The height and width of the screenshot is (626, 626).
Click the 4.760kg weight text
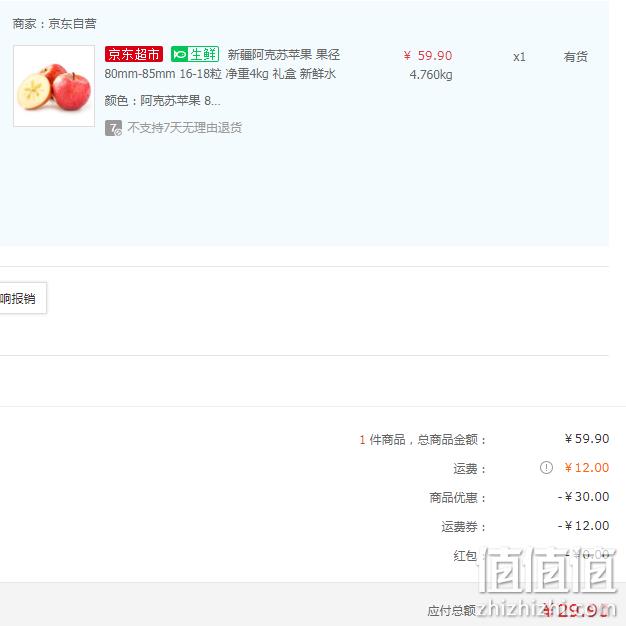[431, 75]
